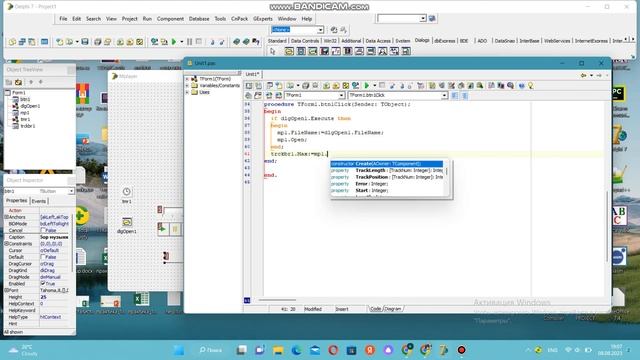
Task: Select the SaveDialog component in Dialogs palette
Action: click(301, 51)
